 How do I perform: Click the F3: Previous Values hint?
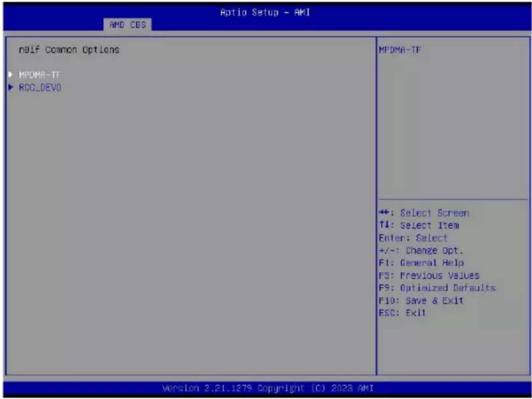click(429, 276)
